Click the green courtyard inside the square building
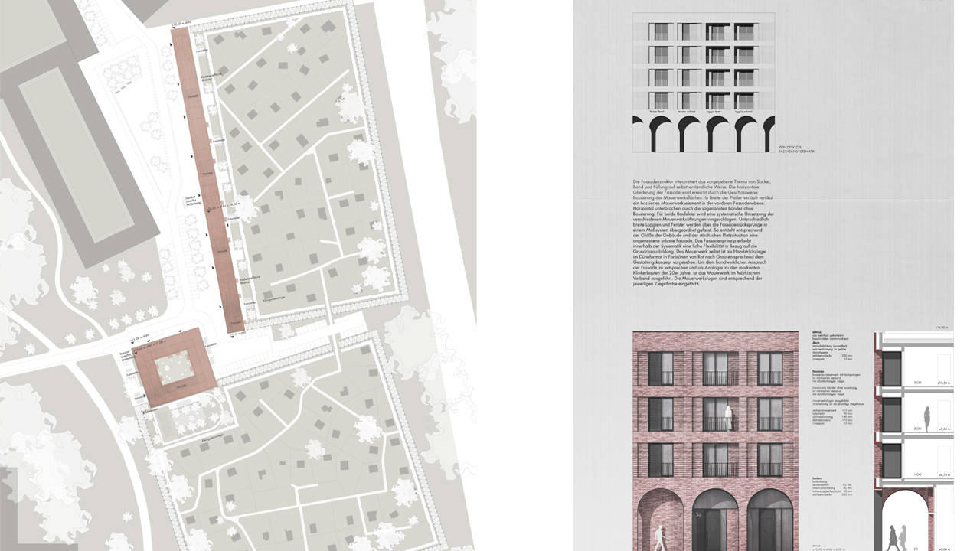980x551 pixels. point(173,368)
